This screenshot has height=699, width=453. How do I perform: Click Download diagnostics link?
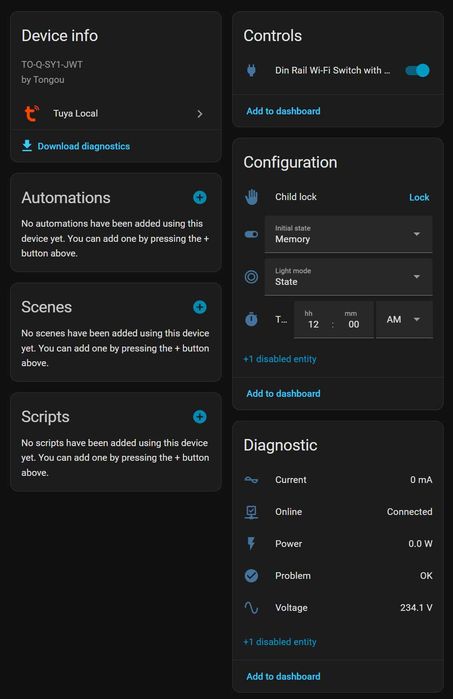pyautogui.click(x=84, y=146)
